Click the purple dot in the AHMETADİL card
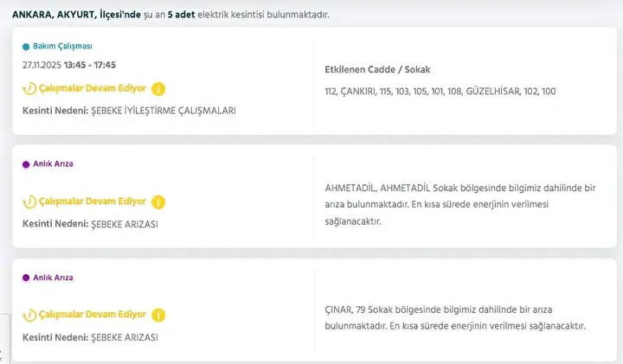The width and height of the screenshot is (623, 364). (x=26, y=163)
